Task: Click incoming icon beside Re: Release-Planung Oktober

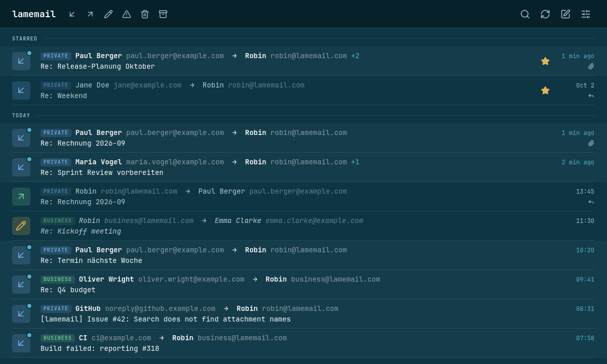Action: coord(21,61)
